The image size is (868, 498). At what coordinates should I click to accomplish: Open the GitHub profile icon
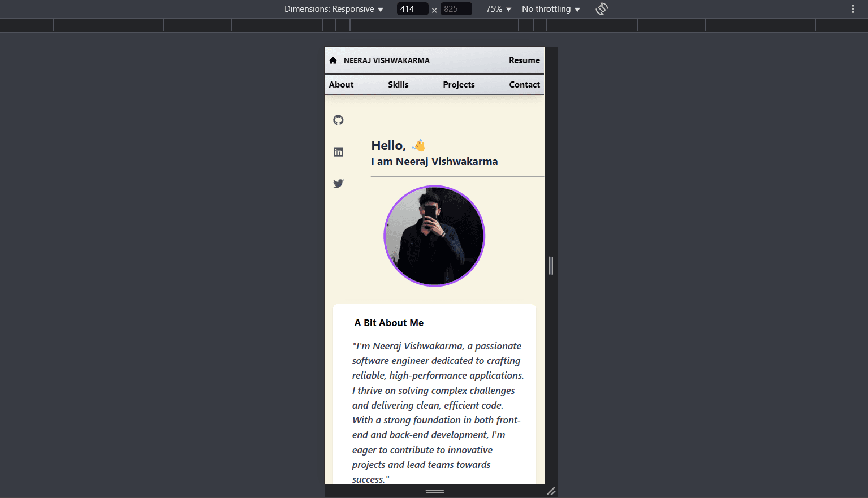[x=338, y=120]
